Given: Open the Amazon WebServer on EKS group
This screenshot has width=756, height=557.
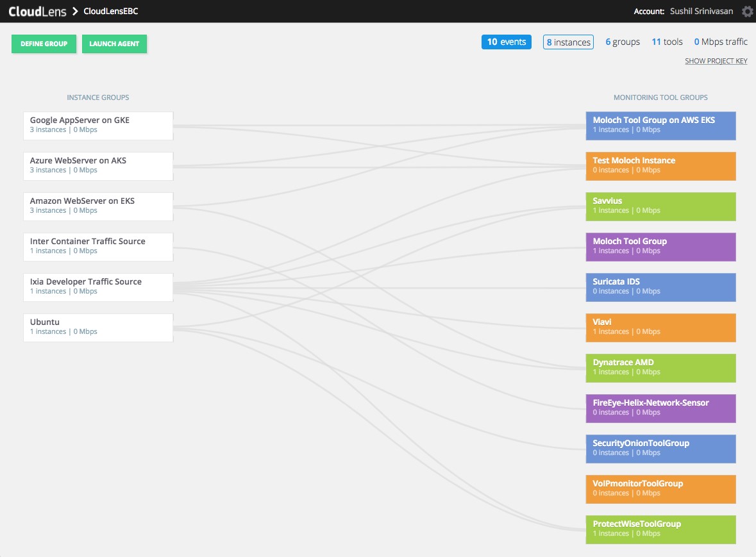Looking at the screenshot, I should [x=97, y=206].
